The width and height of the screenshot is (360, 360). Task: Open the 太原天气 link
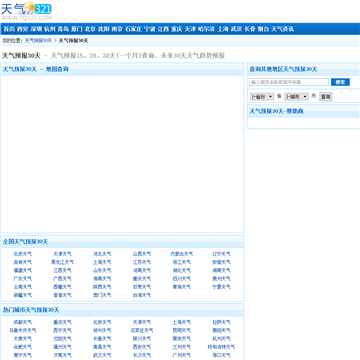pyautogui.click(x=23, y=339)
